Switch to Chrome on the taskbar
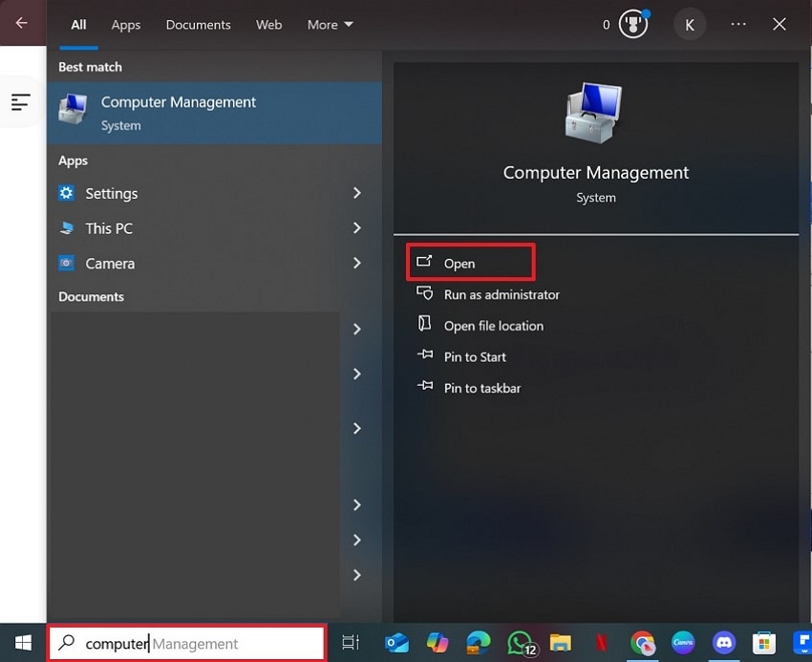The height and width of the screenshot is (662, 812). (x=642, y=643)
